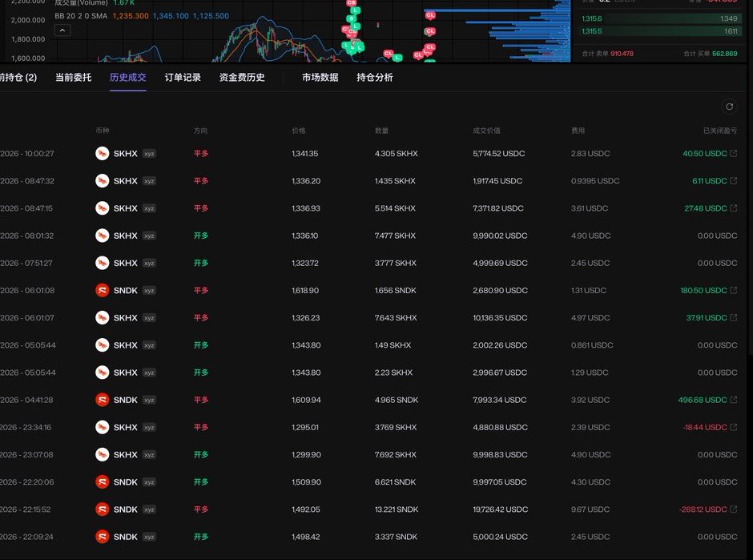Switch to 当前持仓 (2) tab
This screenshot has height=560, width=753.
pos(18,78)
